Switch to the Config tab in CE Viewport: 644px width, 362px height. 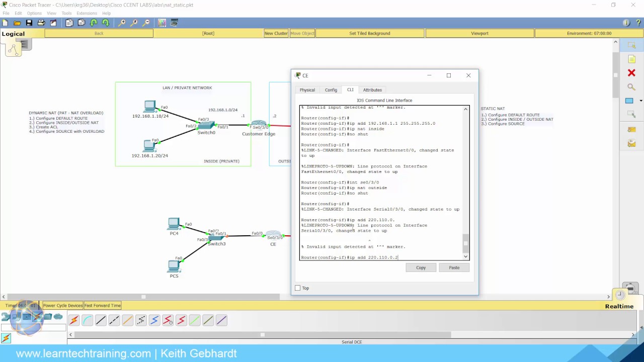tap(331, 90)
